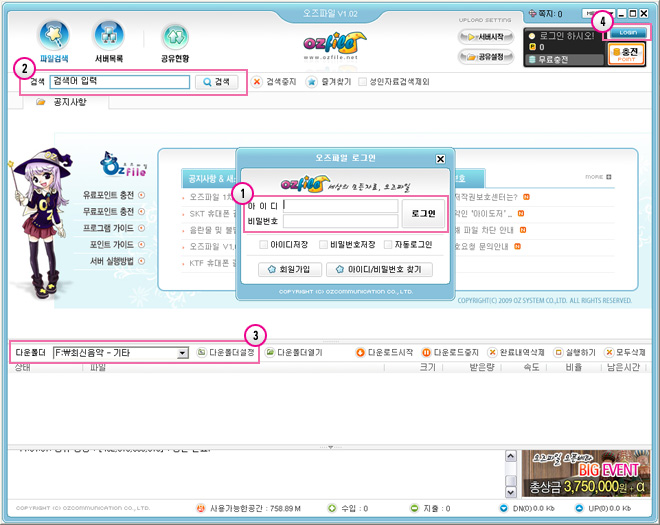Click the 다운폴더열기 open folder icon

[x=270, y=352]
